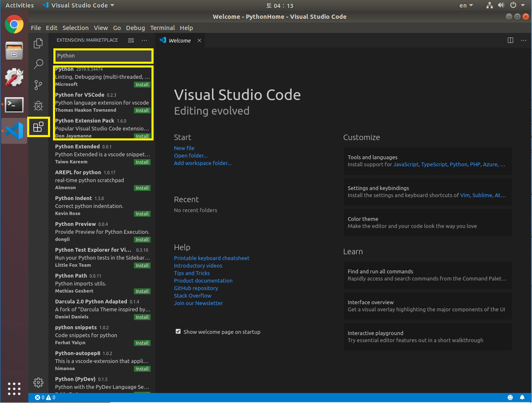This screenshot has height=403, width=532.
Task: Open Stack Overflow help link
Action: coord(193,295)
